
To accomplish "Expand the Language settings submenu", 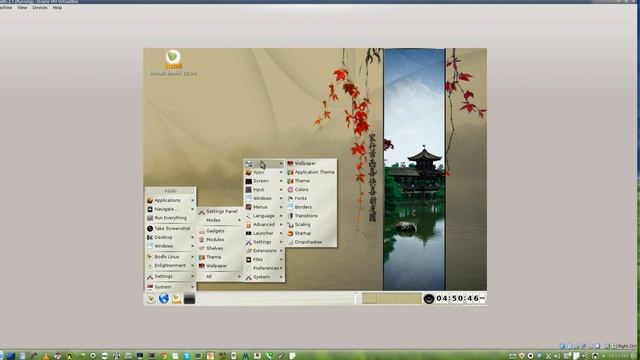I will [x=264, y=216].
